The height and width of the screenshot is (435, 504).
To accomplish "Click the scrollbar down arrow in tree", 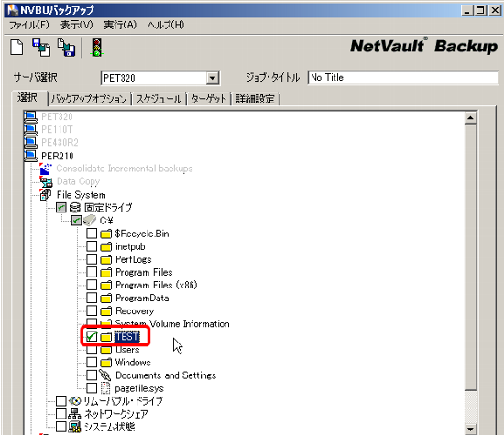I will 470,429.
